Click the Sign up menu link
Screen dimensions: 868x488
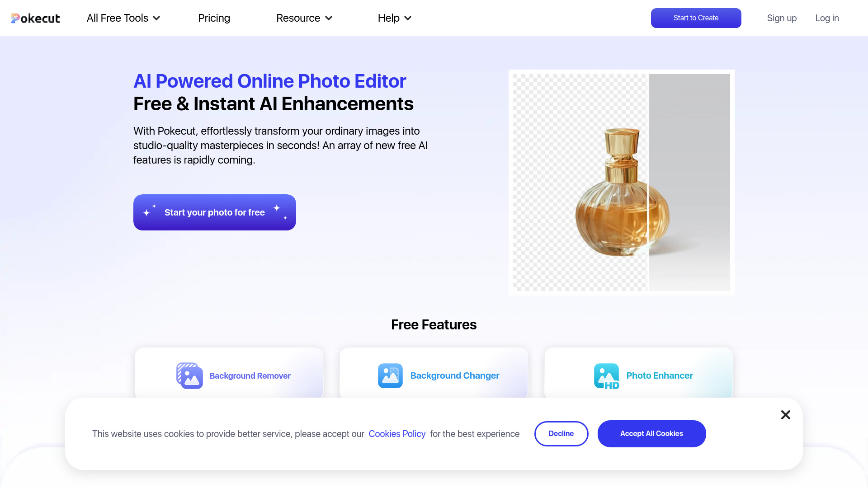tap(782, 18)
